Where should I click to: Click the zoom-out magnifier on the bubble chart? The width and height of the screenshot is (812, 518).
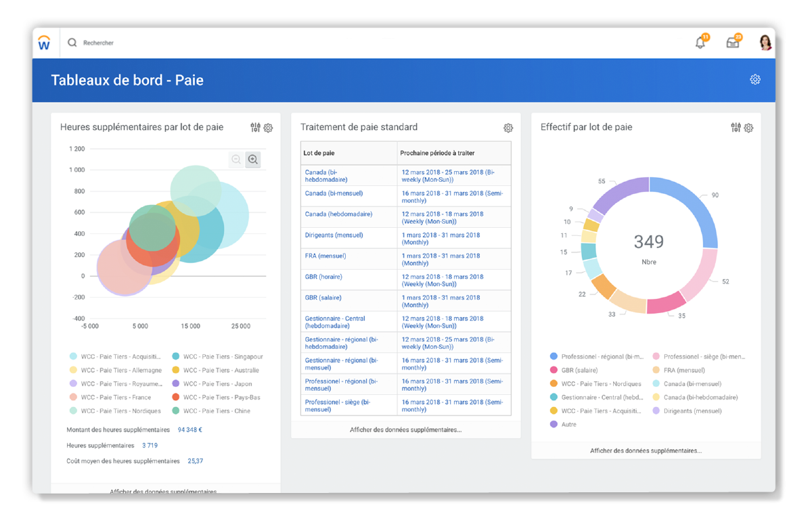click(x=235, y=160)
